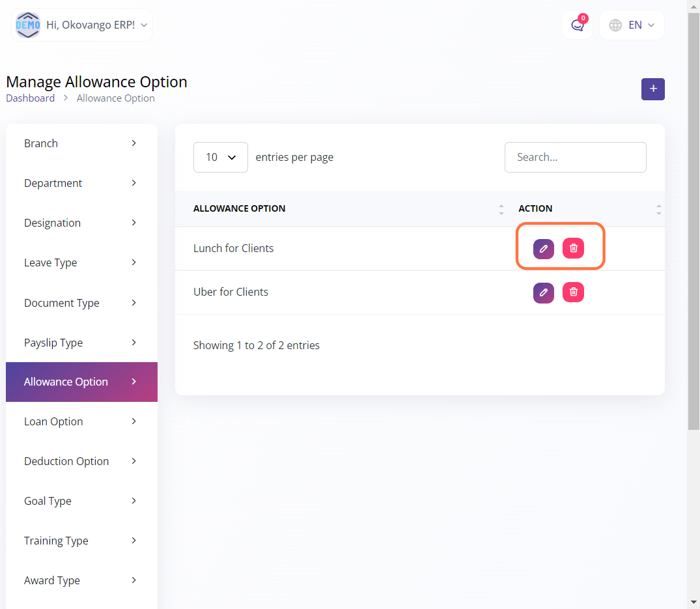
Task: Delete the Uber for Clients entry
Action: tap(573, 292)
